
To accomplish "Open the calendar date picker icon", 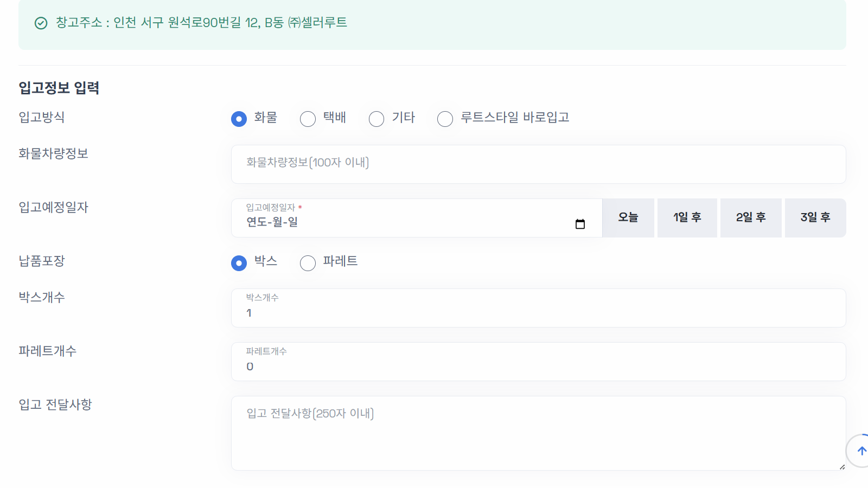I will [580, 222].
